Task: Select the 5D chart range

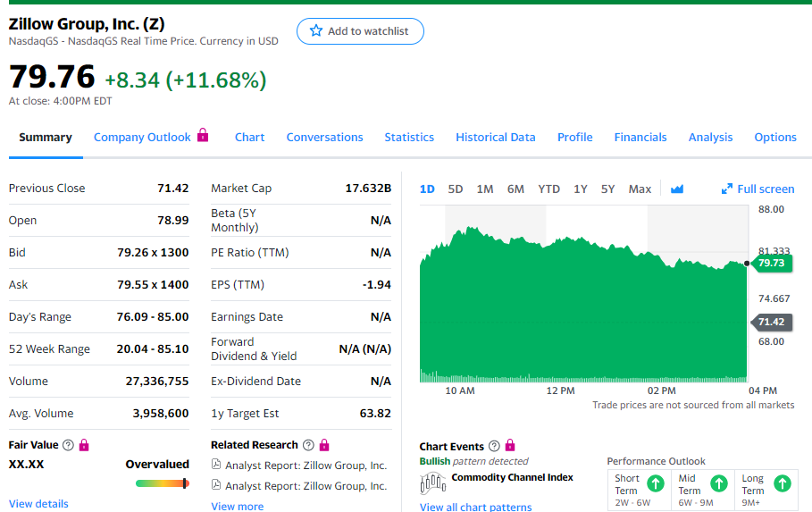Action: tap(456, 189)
